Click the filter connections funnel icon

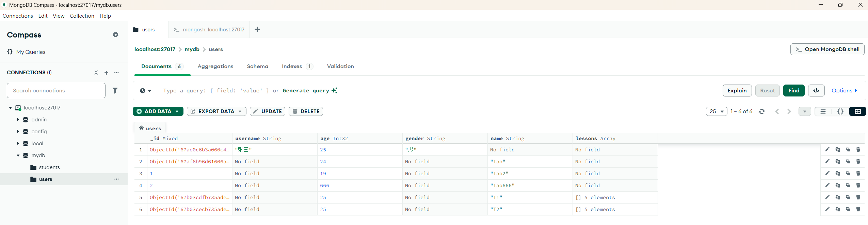click(x=115, y=90)
